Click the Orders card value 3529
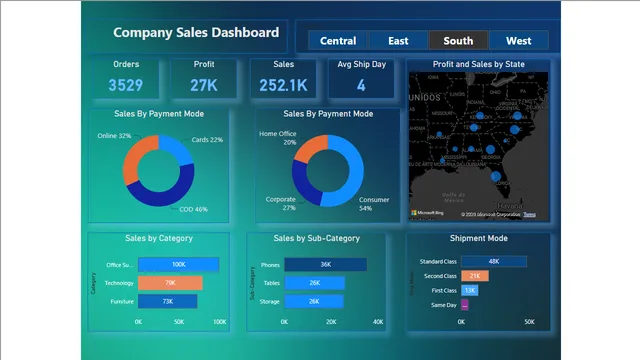This screenshot has height=360, width=640. coord(126,85)
